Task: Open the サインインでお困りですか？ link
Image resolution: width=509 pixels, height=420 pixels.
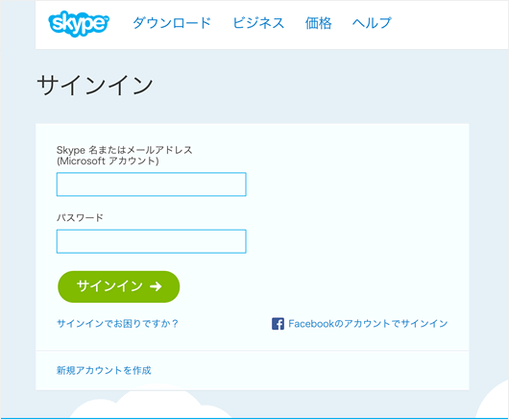Action: point(117,324)
